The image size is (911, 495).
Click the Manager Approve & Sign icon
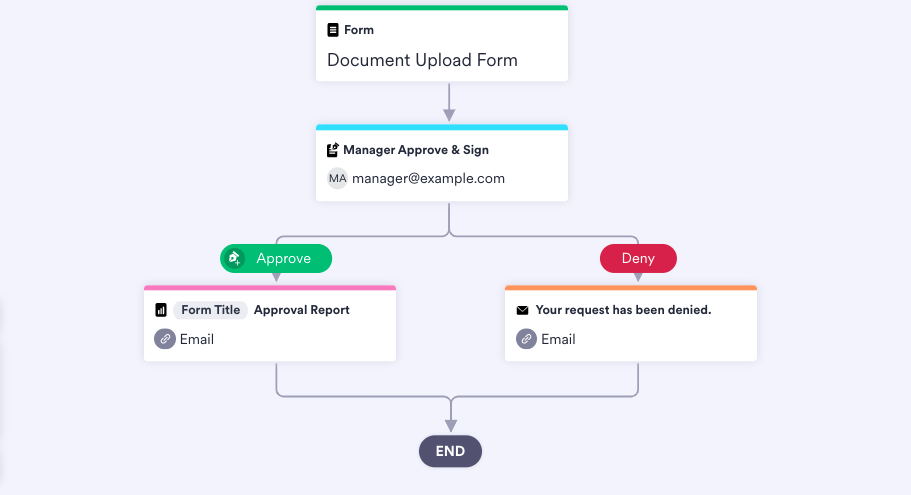(x=333, y=150)
